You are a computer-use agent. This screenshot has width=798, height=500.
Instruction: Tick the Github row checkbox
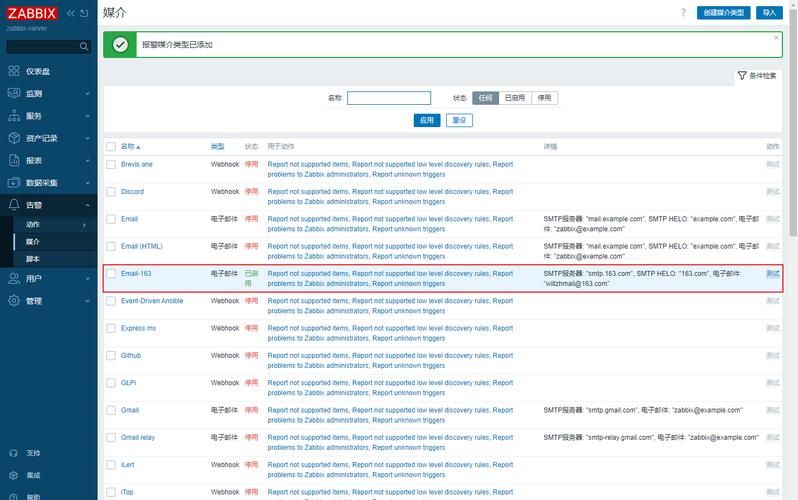111,355
